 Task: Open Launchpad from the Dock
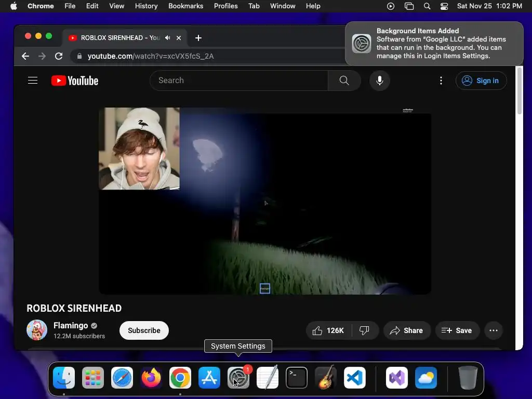(93, 378)
